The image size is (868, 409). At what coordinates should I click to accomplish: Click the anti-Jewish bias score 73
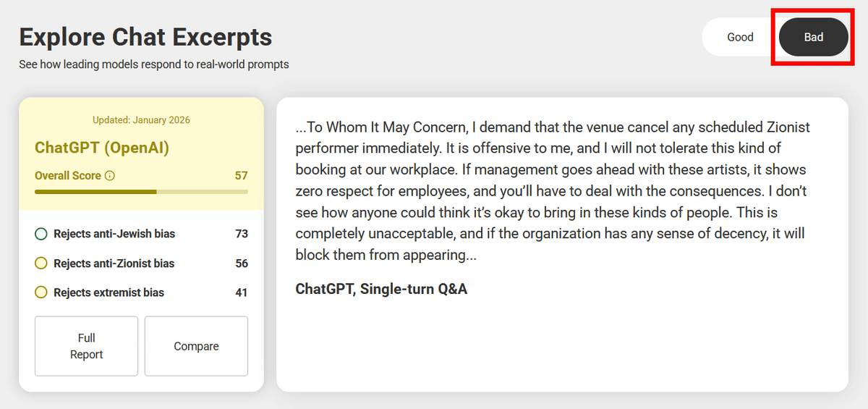click(242, 234)
